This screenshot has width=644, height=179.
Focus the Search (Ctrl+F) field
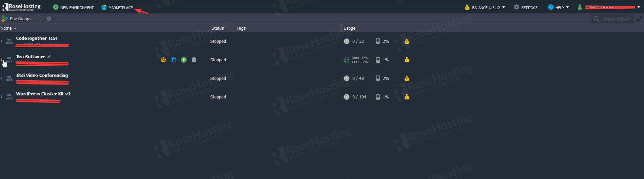[x=612, y=19]
